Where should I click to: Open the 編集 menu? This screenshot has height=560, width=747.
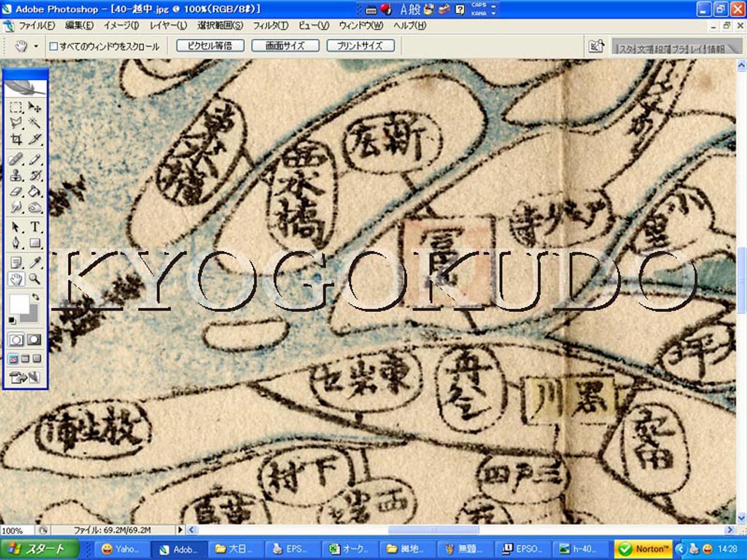(x=79, y=26)
